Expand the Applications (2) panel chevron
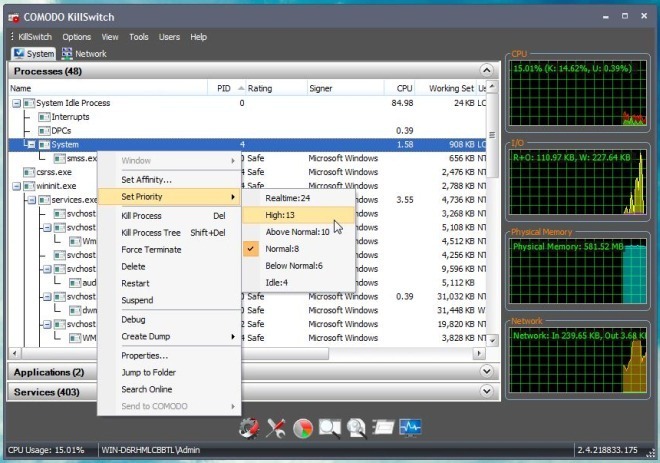This screenshot has width=660, height=463. pyautogui.click(x=487, y=371)
